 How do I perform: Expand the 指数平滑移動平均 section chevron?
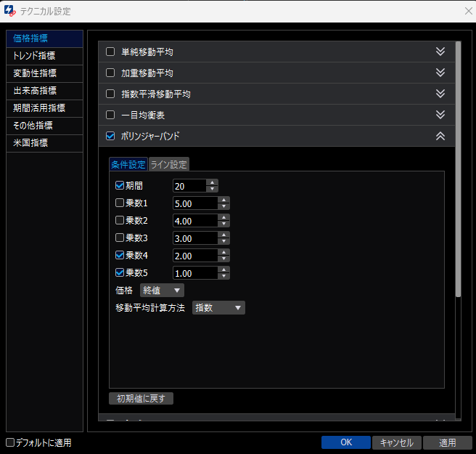[x=440, y=94]
